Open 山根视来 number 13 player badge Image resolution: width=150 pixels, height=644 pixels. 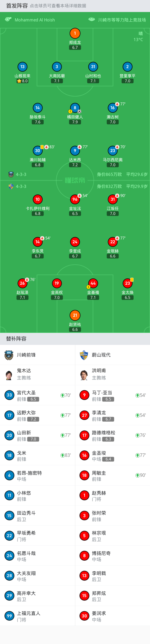22,67
